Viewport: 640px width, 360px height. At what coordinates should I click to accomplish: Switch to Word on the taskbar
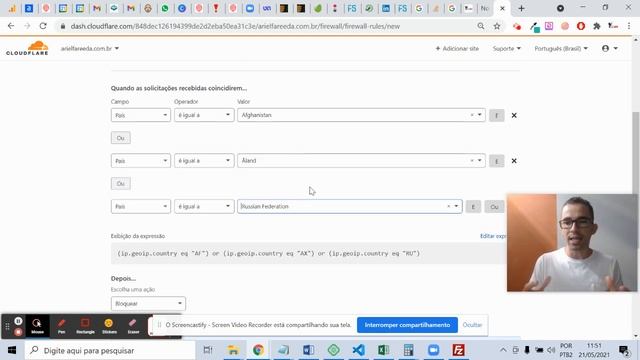click(x=309, y=350)
